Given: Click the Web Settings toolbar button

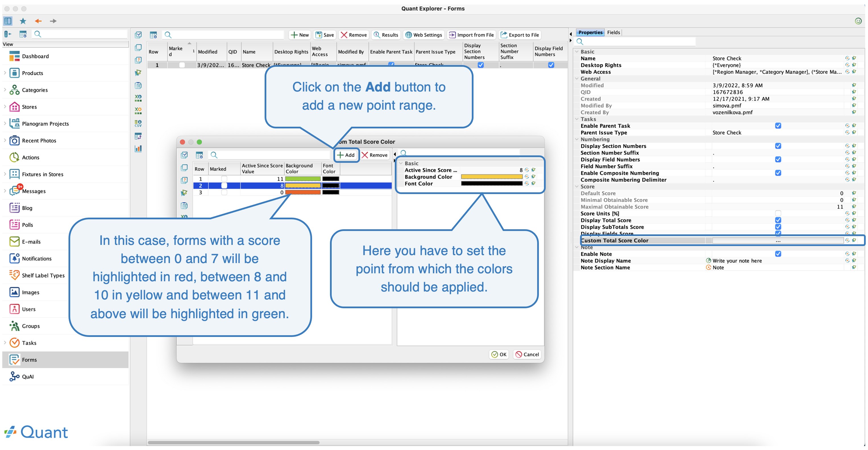Looking at the screenshot, I should pos(423,35).
